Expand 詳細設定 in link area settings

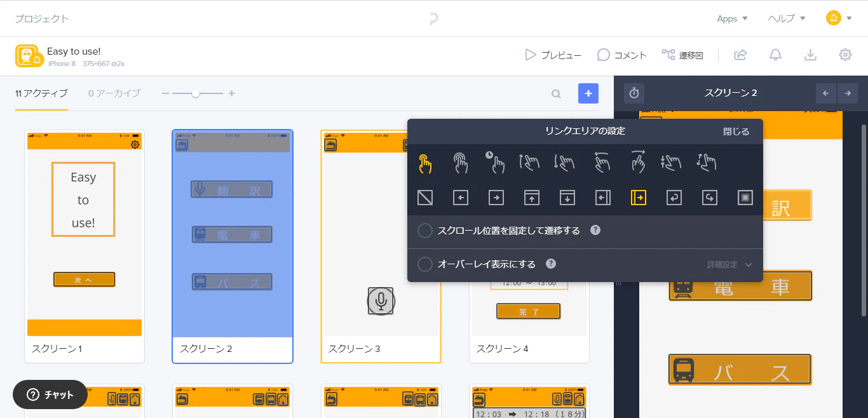point(729,264)
